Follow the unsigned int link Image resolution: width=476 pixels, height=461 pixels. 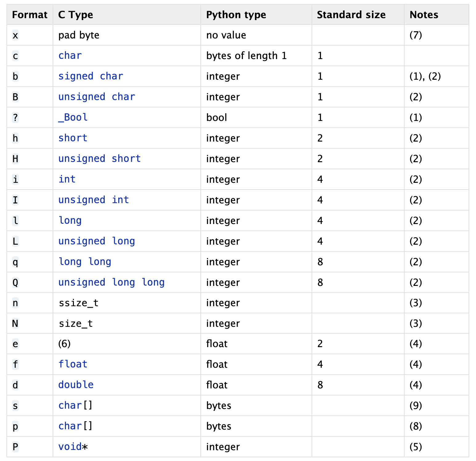94,200
